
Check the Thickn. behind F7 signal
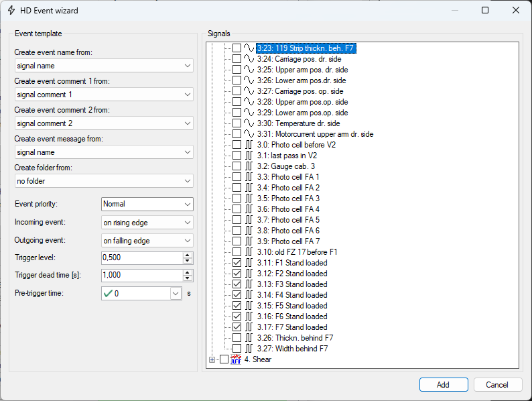[237, 338]
